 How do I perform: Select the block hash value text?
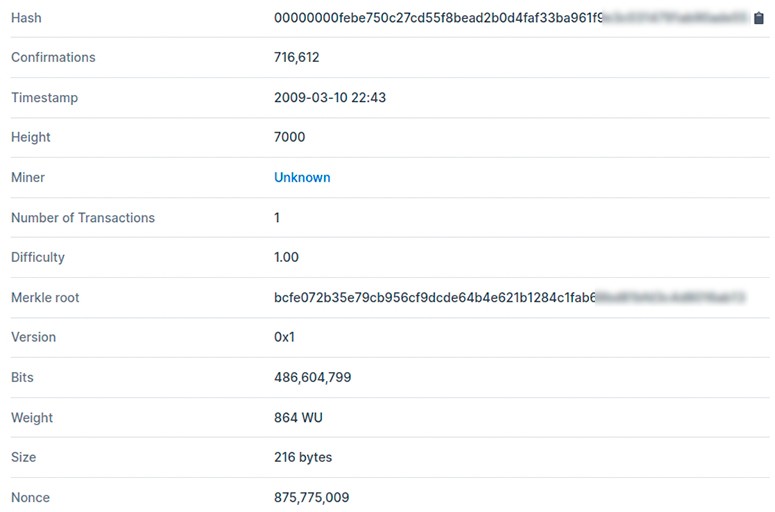coord(512,18)
